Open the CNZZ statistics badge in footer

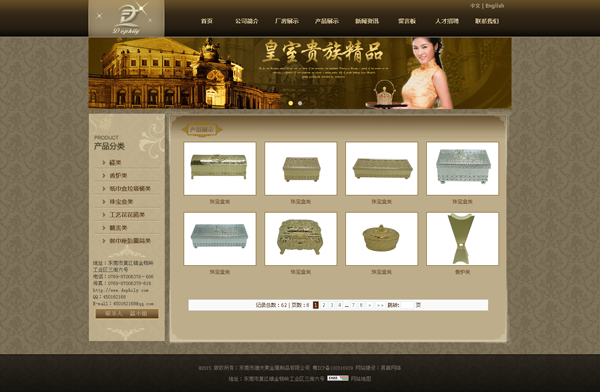pyautogui.click(x=338, y=378)
